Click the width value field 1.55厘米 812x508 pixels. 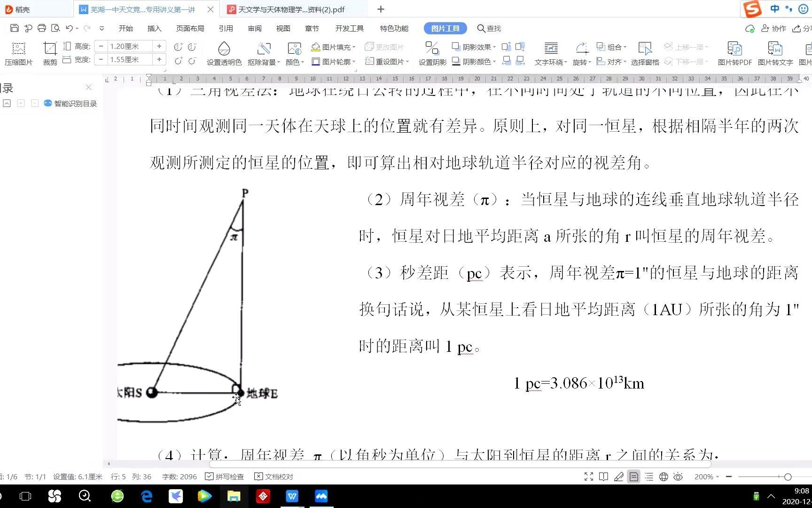129,59
